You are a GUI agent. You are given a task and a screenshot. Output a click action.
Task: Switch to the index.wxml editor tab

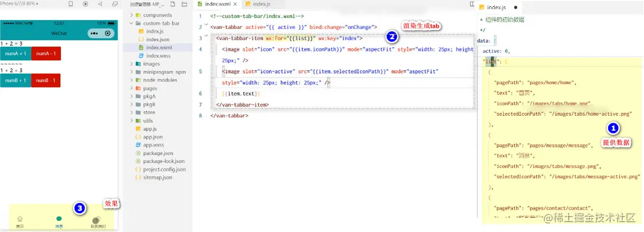coord(217,4)
